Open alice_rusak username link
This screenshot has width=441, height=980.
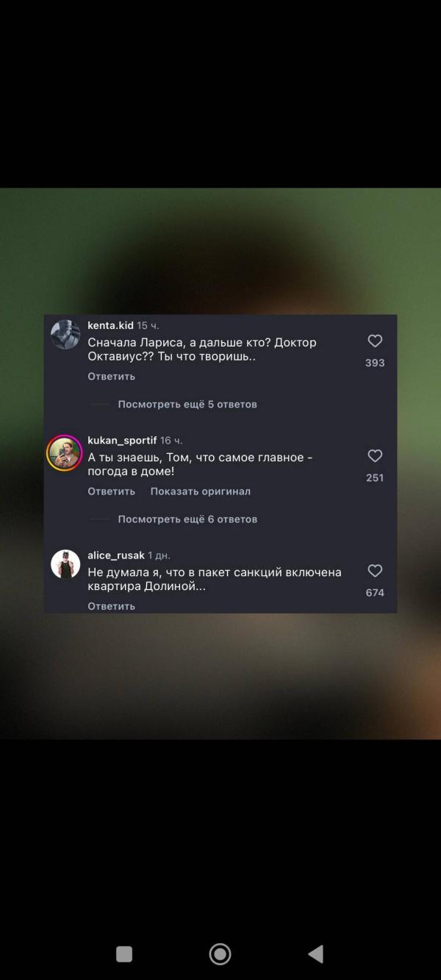116,555
